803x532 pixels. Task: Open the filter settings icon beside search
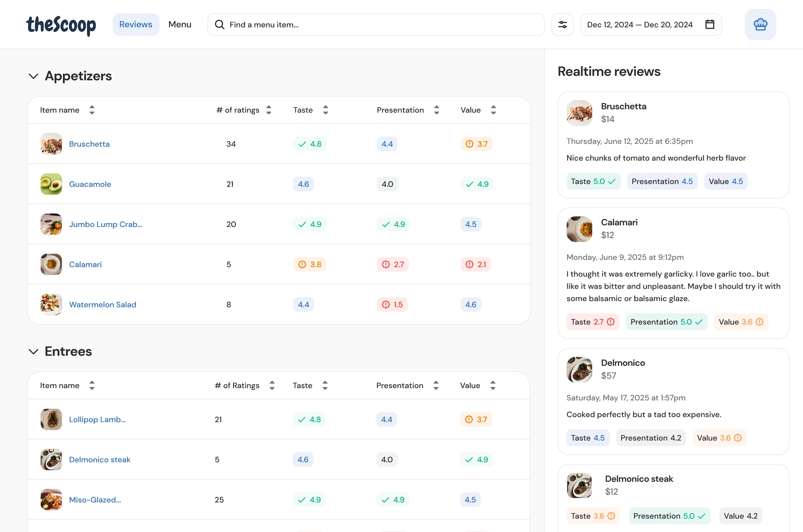(562, 24)
